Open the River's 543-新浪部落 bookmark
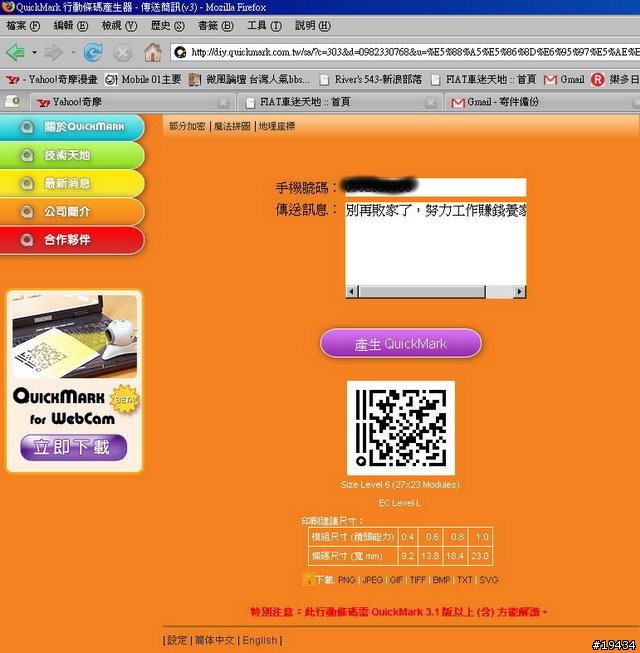Viewport: 640px width, 653px height. coord(371,79)
